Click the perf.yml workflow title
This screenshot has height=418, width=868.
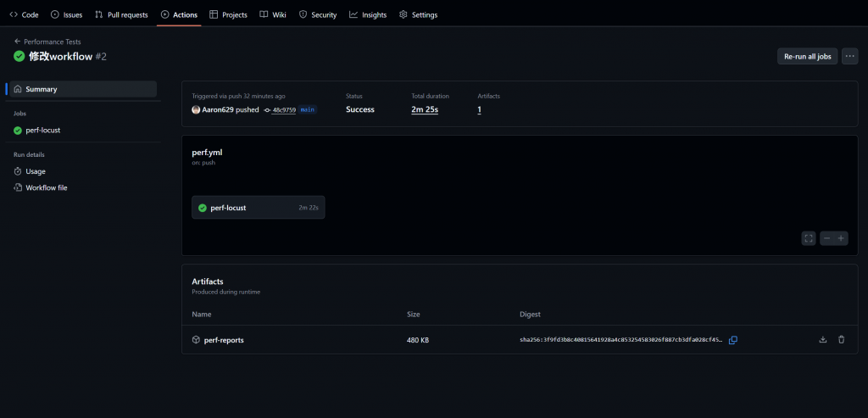tap(207, 153)
